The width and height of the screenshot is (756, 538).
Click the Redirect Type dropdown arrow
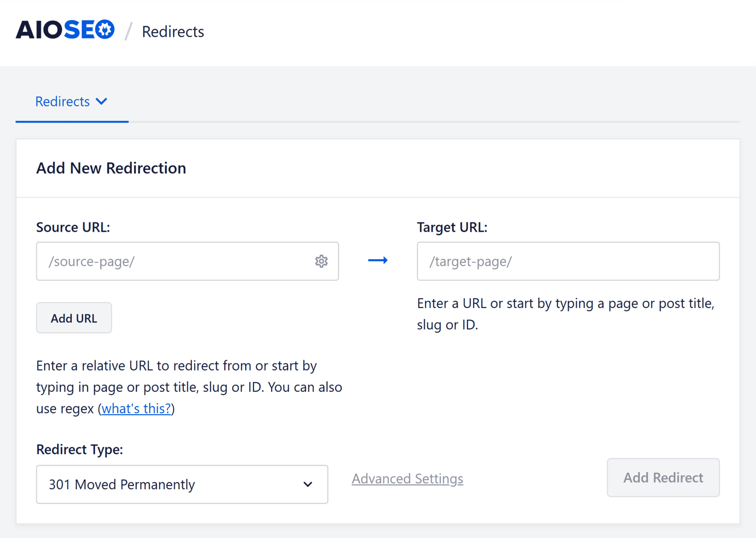pos(308,484)
